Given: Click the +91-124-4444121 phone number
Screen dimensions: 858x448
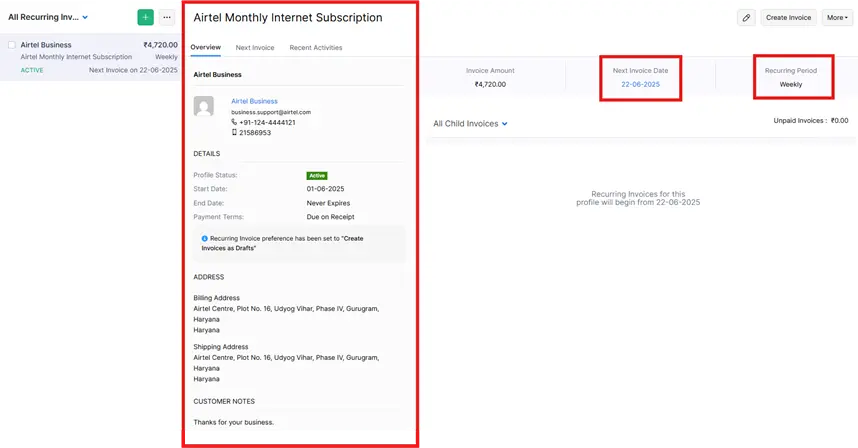Looking at the screenshot, I should tap(267, 123).
